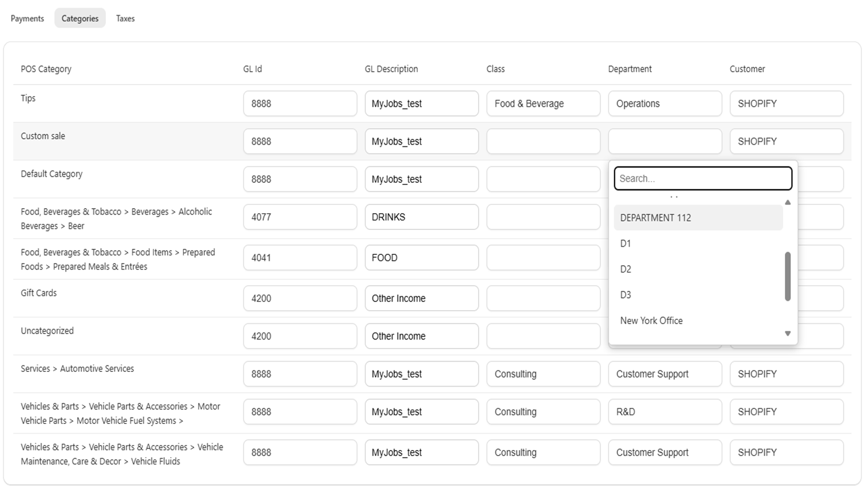Edit the DRINKS GL Description field
This screenshot has height=488, width=868.
click(x=422, y=217)
